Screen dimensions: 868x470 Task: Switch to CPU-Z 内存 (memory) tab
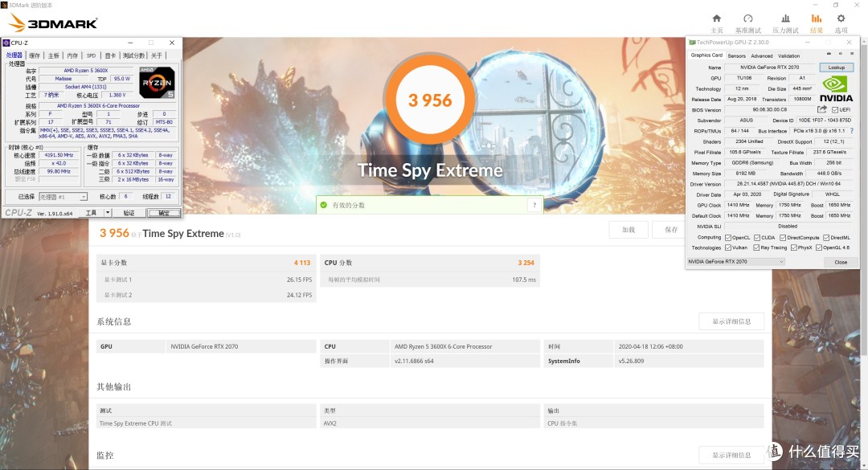[x=72, y=55]
